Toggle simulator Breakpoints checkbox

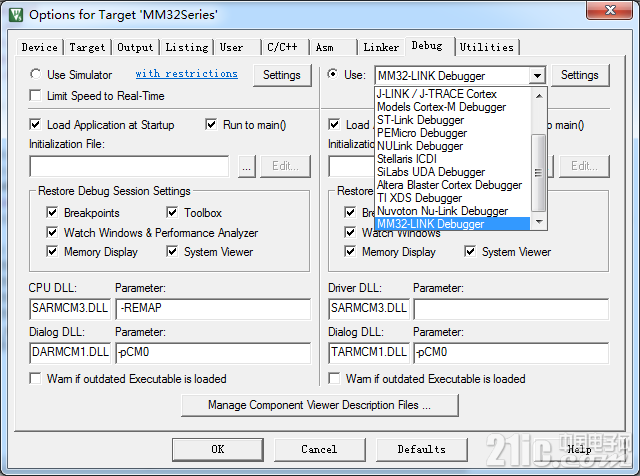tap(52, 212)
